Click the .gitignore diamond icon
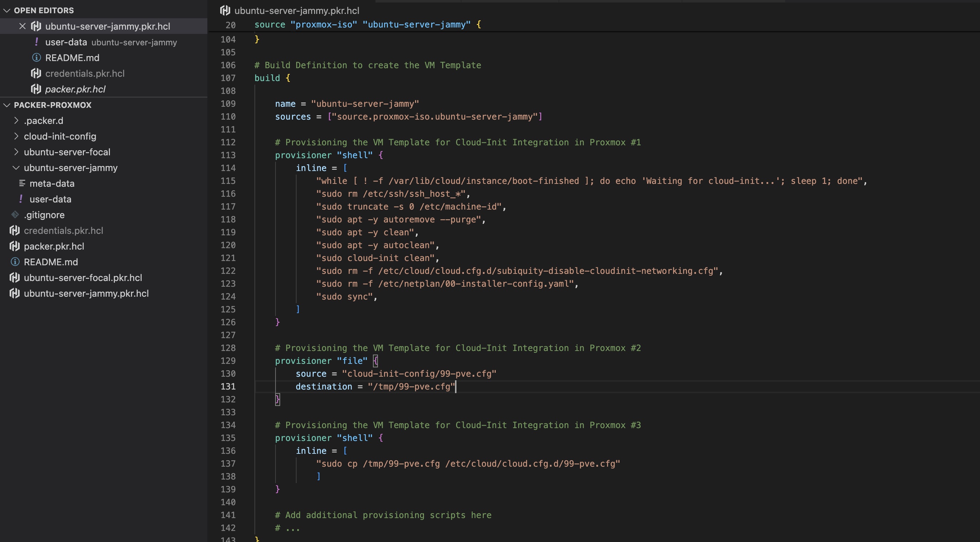Viewport: 980px width, 542px height. click(15, 215)
